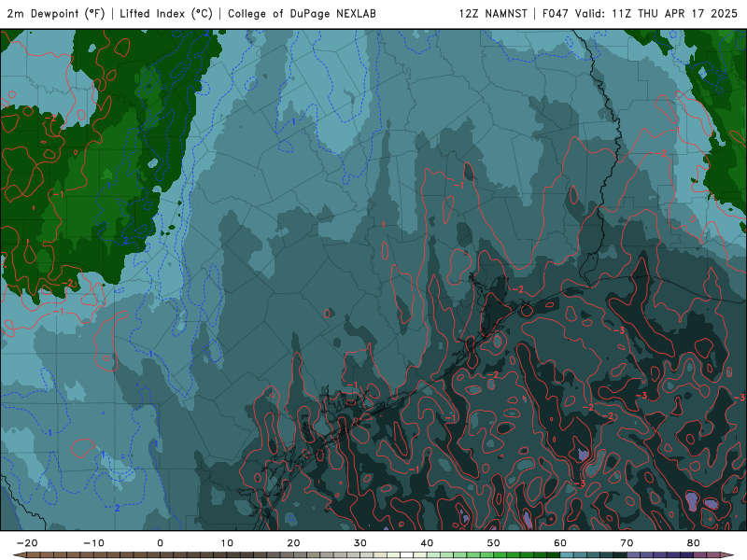Click the '20' colorbar scale label
This screenshot has height=560, width=747.
pyautogui.click(x=293, y=543)
